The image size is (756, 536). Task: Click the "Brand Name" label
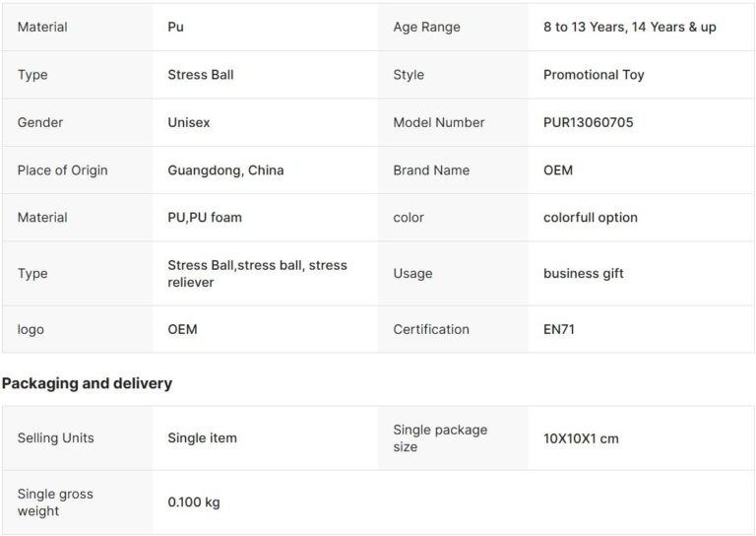pos(431,170)
